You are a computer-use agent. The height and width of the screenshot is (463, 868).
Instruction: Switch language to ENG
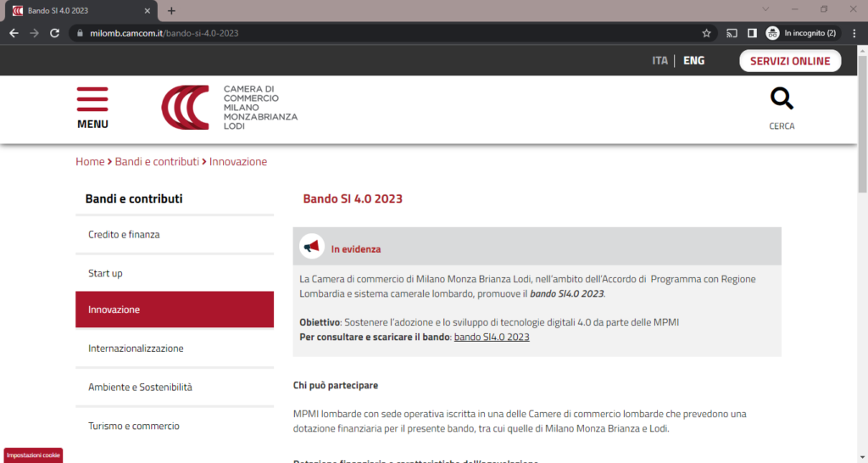click(693, 61)
